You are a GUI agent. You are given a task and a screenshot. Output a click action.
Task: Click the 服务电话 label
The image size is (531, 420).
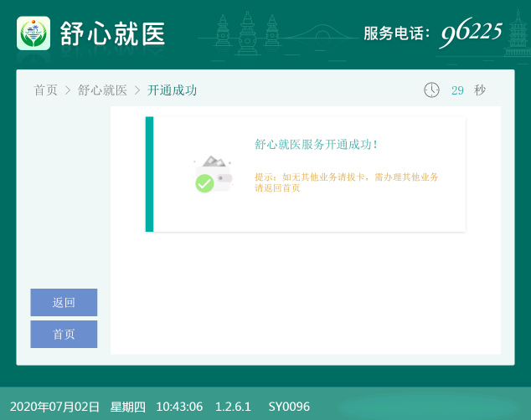coord(397,33)
